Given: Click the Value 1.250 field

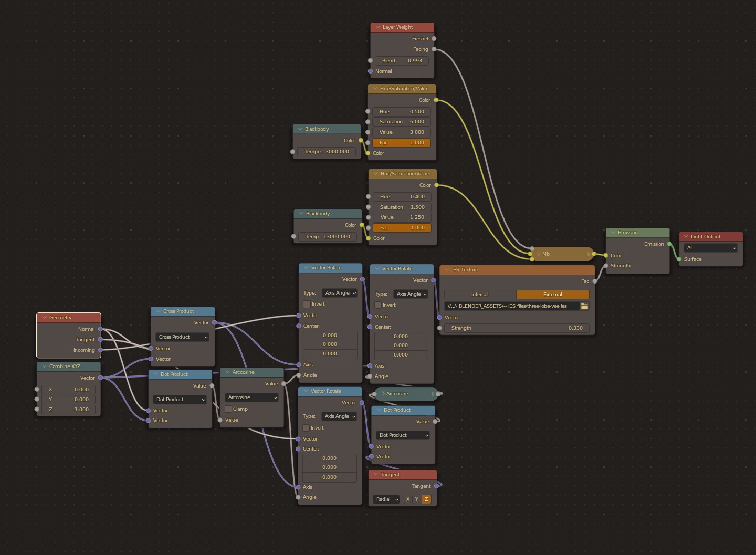Looking at the screenshot, I should tap(402, 217).
